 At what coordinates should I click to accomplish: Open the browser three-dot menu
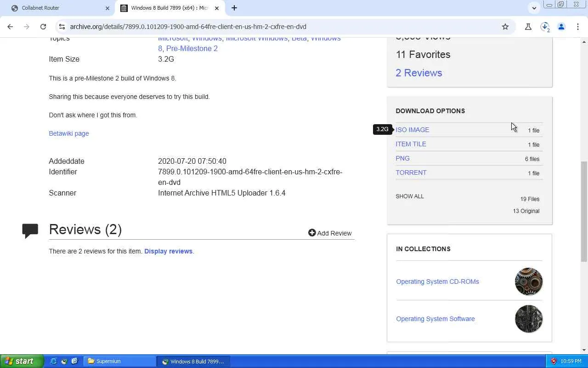[x=578, y=27]
